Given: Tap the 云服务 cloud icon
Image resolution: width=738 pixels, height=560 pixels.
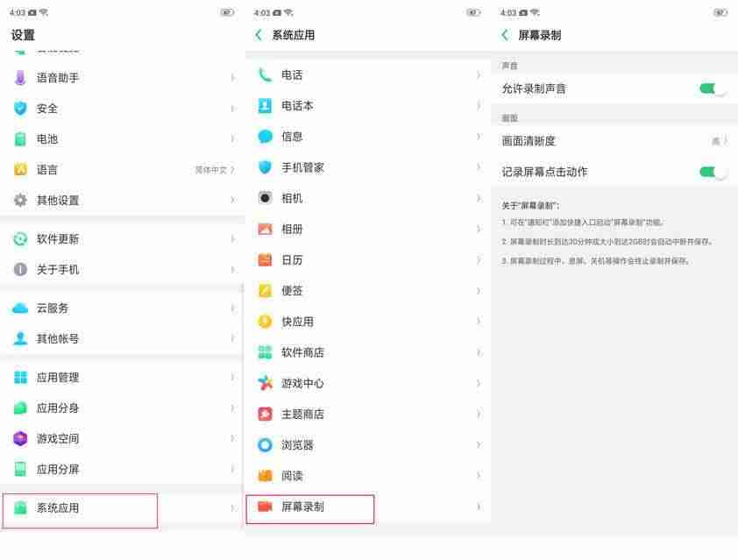Looking at the screenshot, I should pos(20,308).
